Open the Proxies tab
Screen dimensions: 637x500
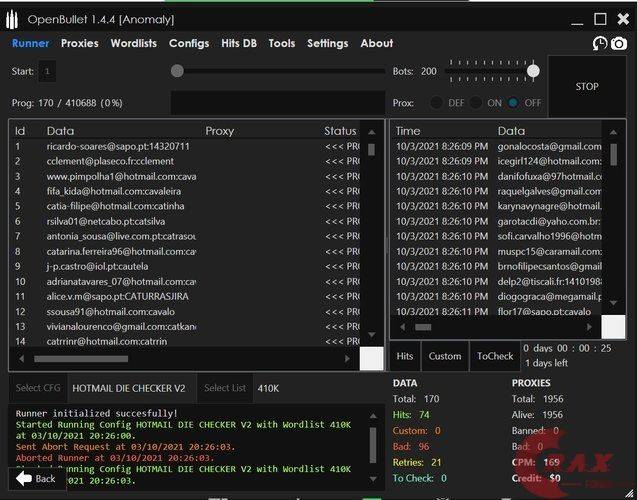pyautogui.click(x=79, y=43)
